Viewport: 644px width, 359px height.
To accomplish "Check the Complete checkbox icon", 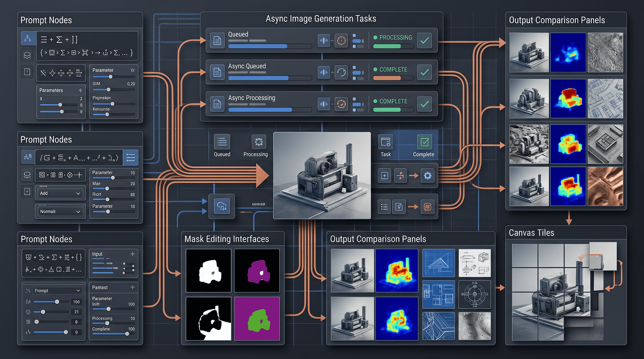I will coord(424,142).
